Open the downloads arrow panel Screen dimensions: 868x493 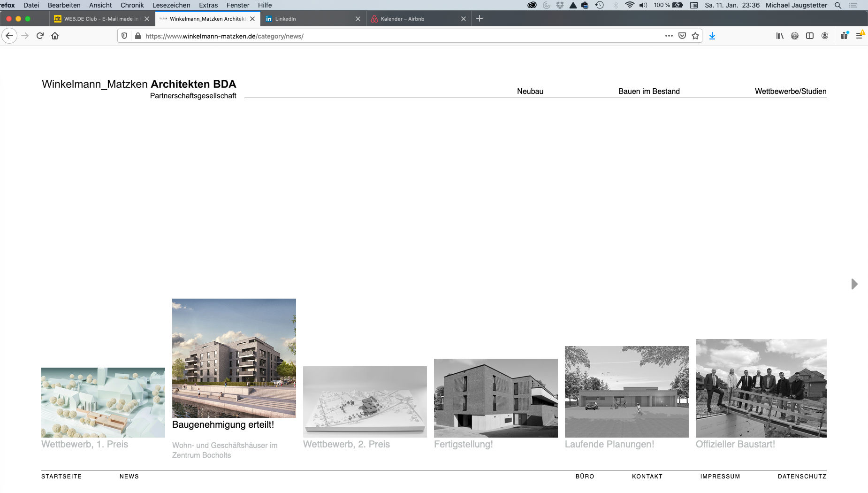pos(712,36)
